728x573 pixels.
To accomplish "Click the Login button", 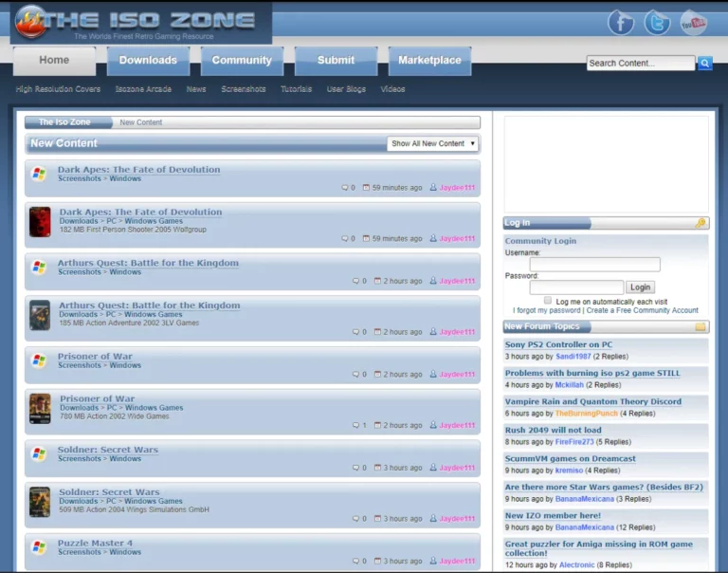I will point(640,287).
